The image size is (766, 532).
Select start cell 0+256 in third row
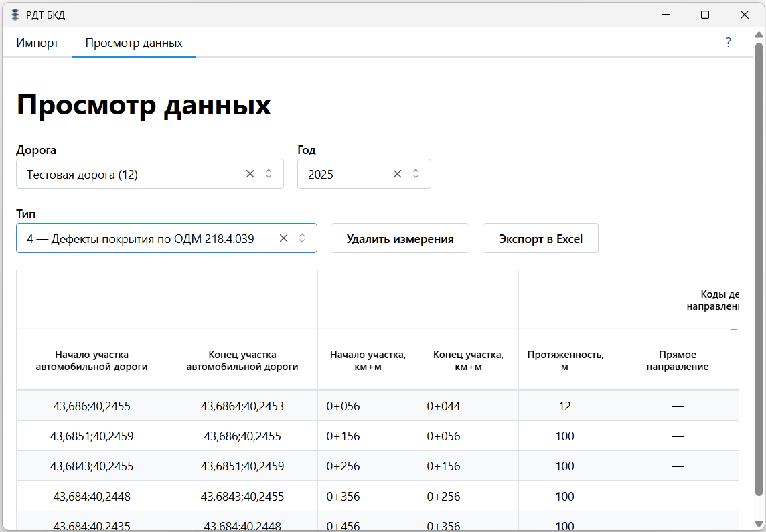[368, 466]
